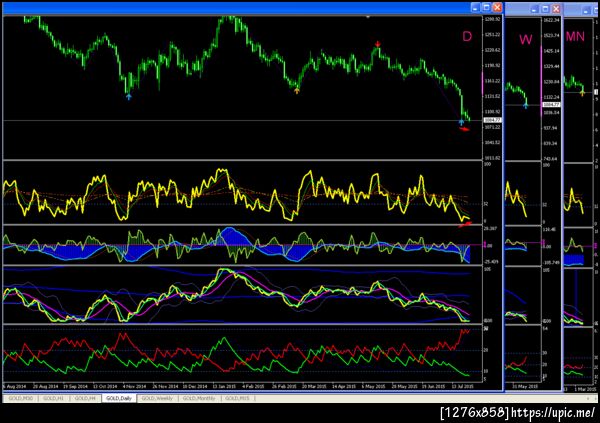Click the pink W label on Weekly chart
600x423 pixels.
tap(526, 39)
